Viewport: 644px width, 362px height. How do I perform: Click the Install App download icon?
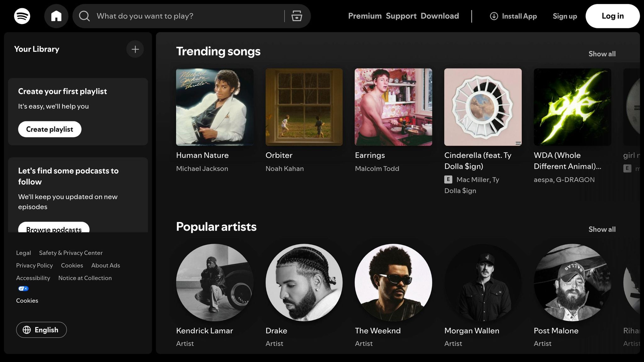pyautogui.click(x=494, y=16)
